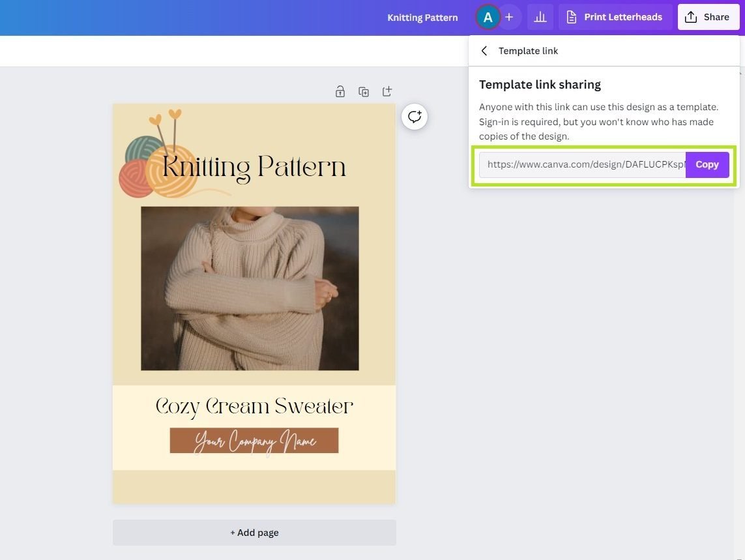Image resolution: width=745 pixels, height=560 pixels.
Task: Click the Cozy Cream Sweater text
Action: pos(254,405)
